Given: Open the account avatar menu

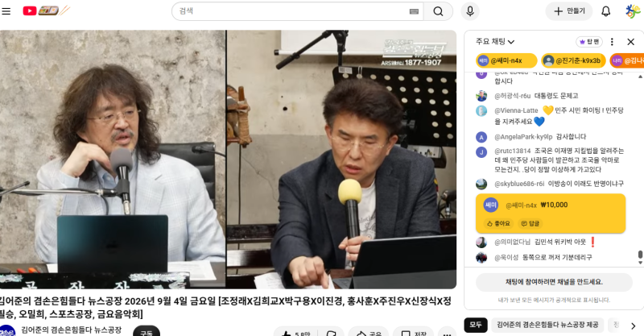Looking at the screenshot, I should tap(633, 11).
